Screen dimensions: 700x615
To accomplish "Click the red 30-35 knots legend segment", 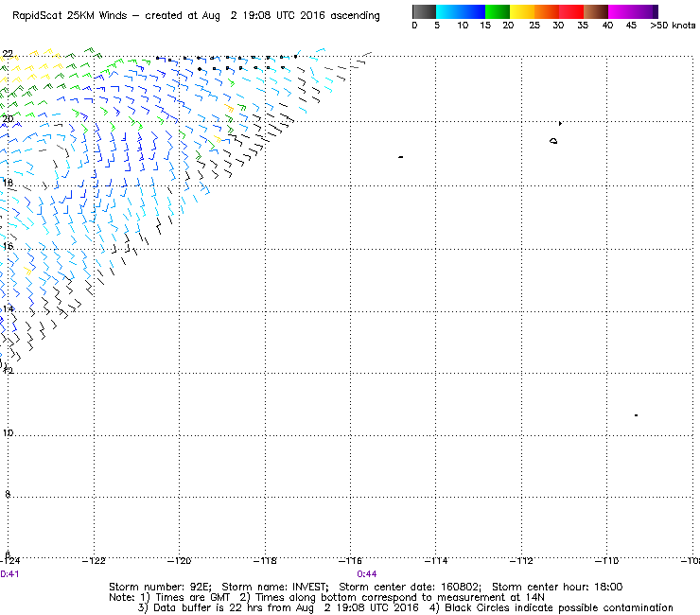I will click(571, 11).
